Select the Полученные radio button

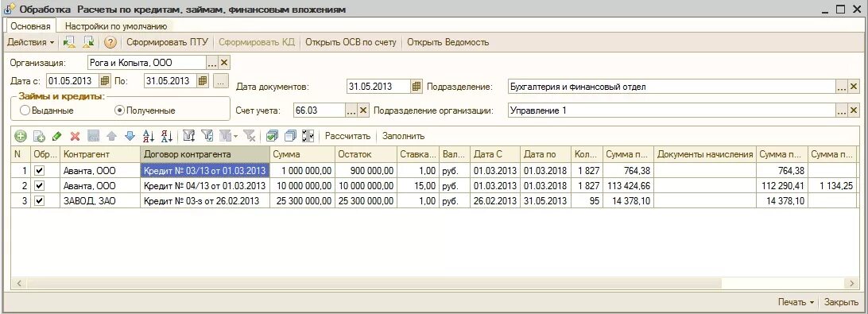[119, 110]
